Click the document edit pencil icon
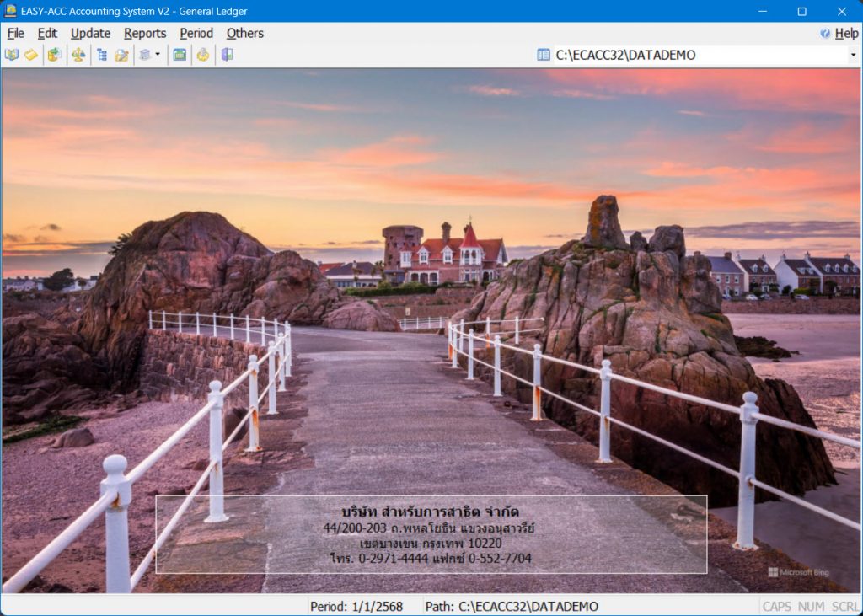This screenshot has width=863, height=616. point(121,55)
